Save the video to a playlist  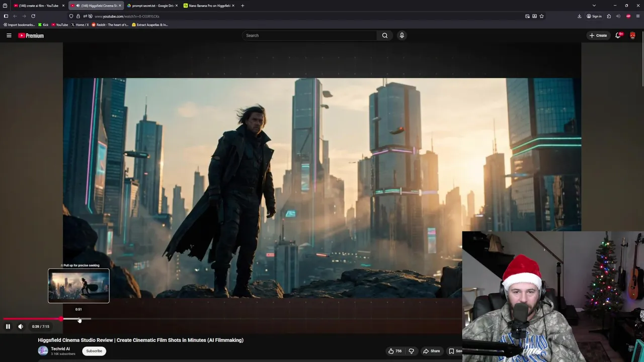(455, 351)
